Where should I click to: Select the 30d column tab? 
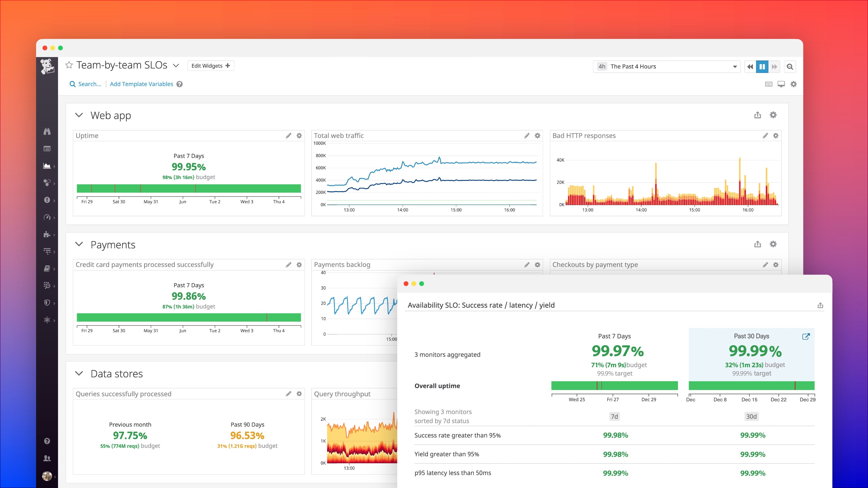pos(751,417)
